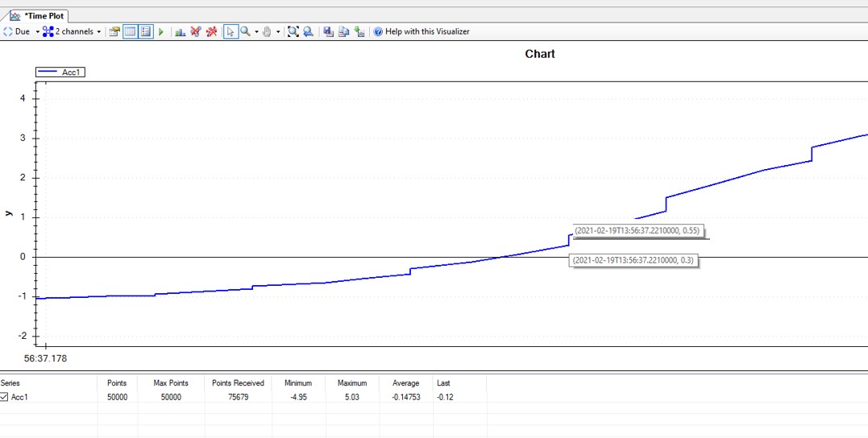This screenshot has height=438, width=868.
Task: Click the Max Points 50000 cell
Action: (171, 397)
